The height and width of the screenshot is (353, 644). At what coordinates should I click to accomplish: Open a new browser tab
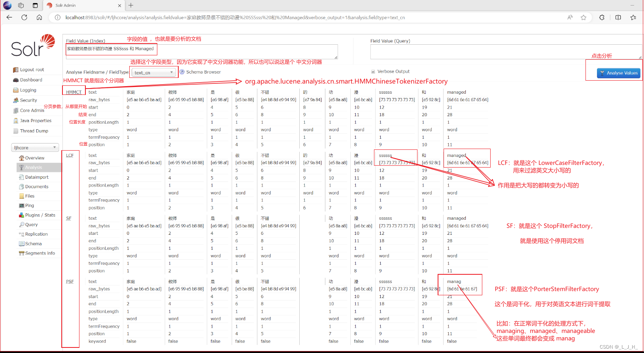click(x=131, y=6)
